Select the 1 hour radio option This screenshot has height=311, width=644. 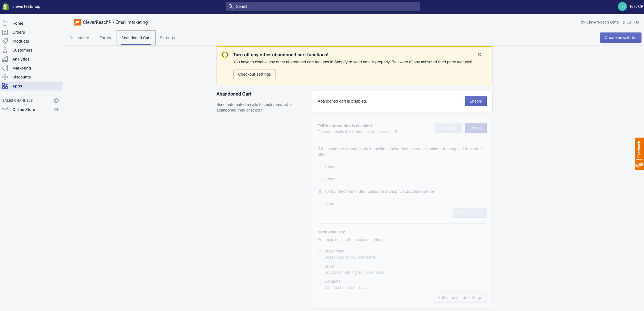point(320,167)
